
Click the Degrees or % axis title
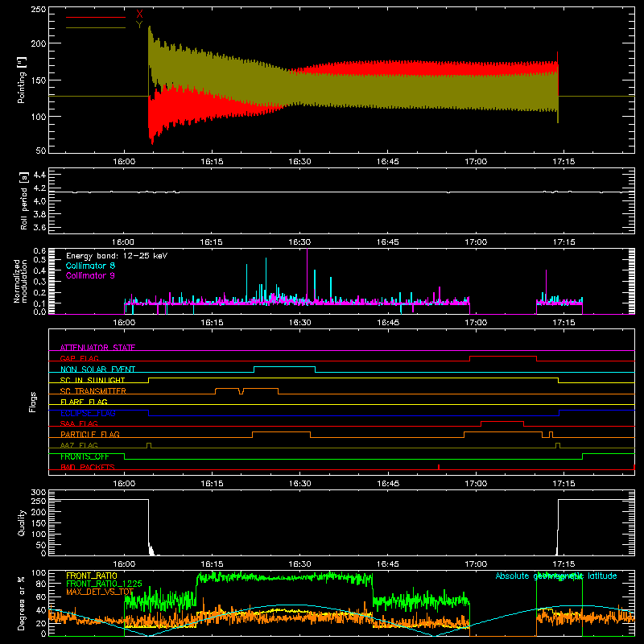22,603
